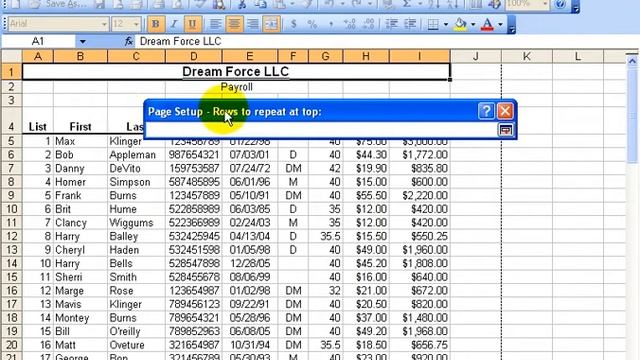Apply Currency style with dollar icon

click(x=293, y=24)
